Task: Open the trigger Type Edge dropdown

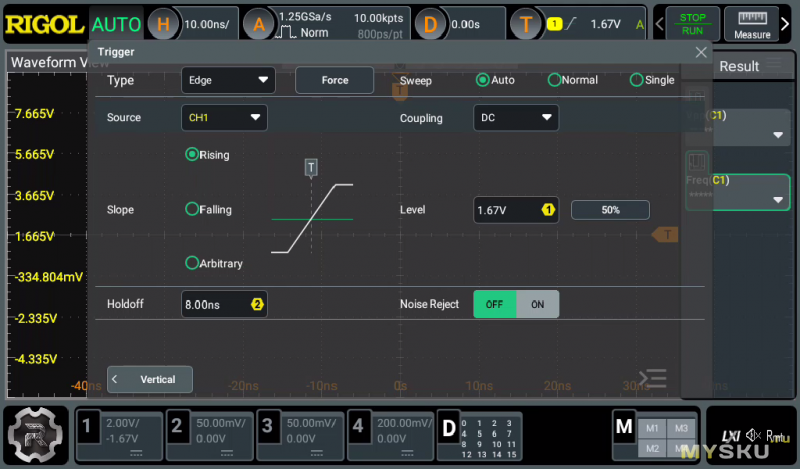Action: tap(228, 80)
